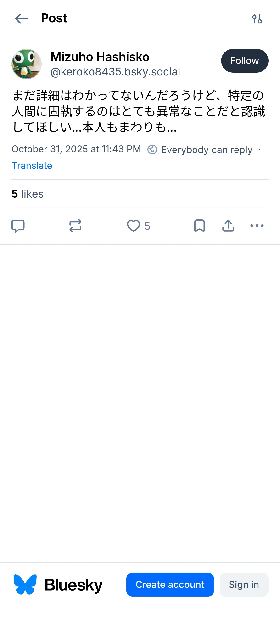
Task: Follow Mizuho Hashisko
Action: coord(245,61)
